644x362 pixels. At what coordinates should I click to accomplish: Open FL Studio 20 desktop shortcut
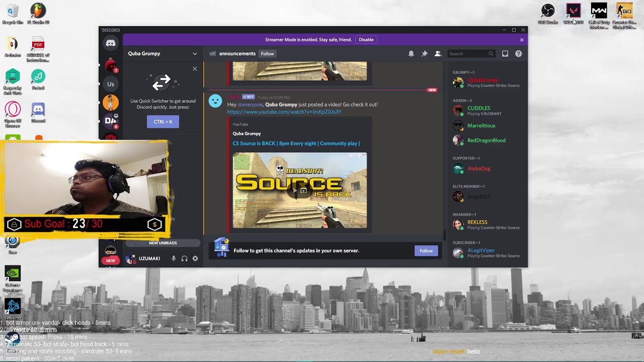[38, 14]
